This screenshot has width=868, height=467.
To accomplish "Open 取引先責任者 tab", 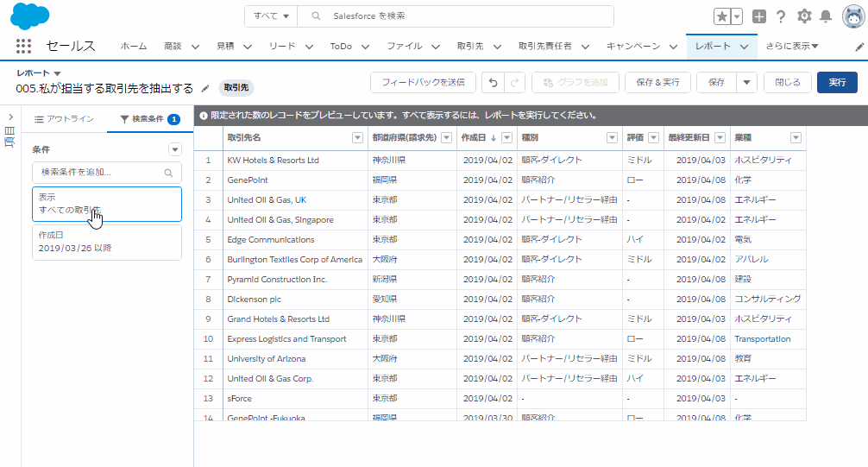I will click(x=545, y=47).
